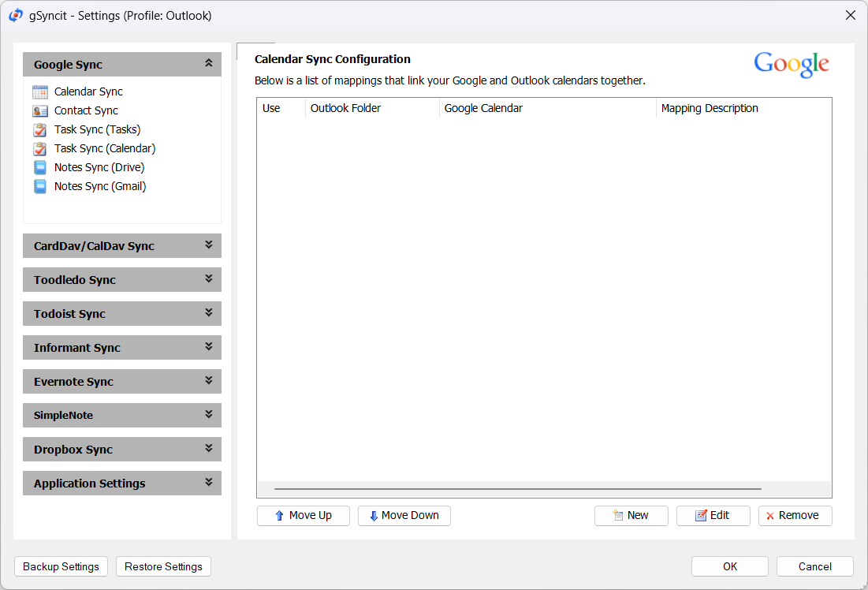Select Task Sync (Calendar) entry

105,148
